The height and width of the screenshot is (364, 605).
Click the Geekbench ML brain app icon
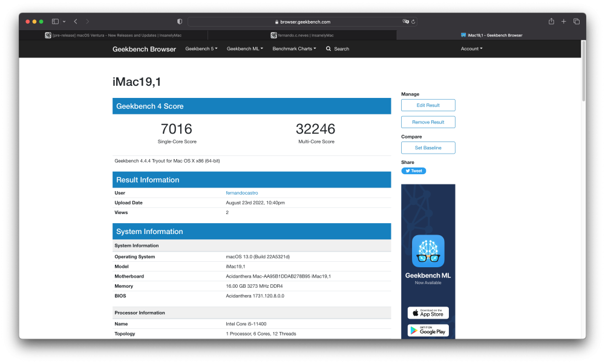(428, 251)
